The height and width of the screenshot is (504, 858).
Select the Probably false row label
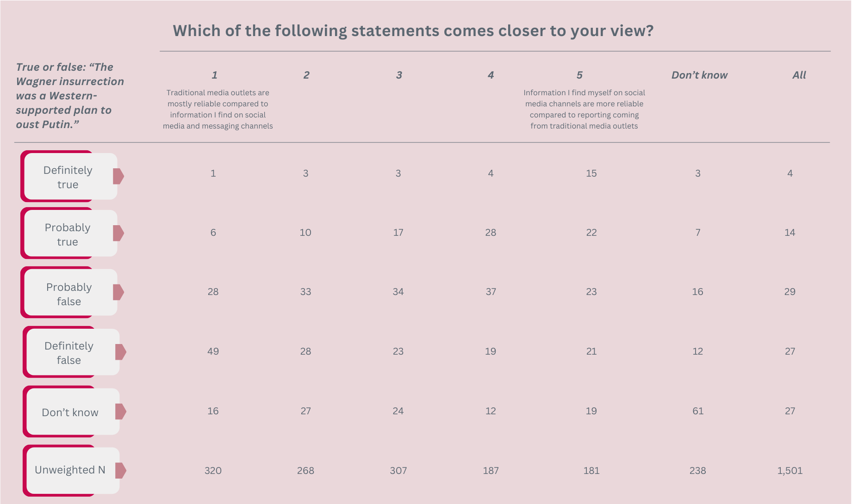click(69, 294)
